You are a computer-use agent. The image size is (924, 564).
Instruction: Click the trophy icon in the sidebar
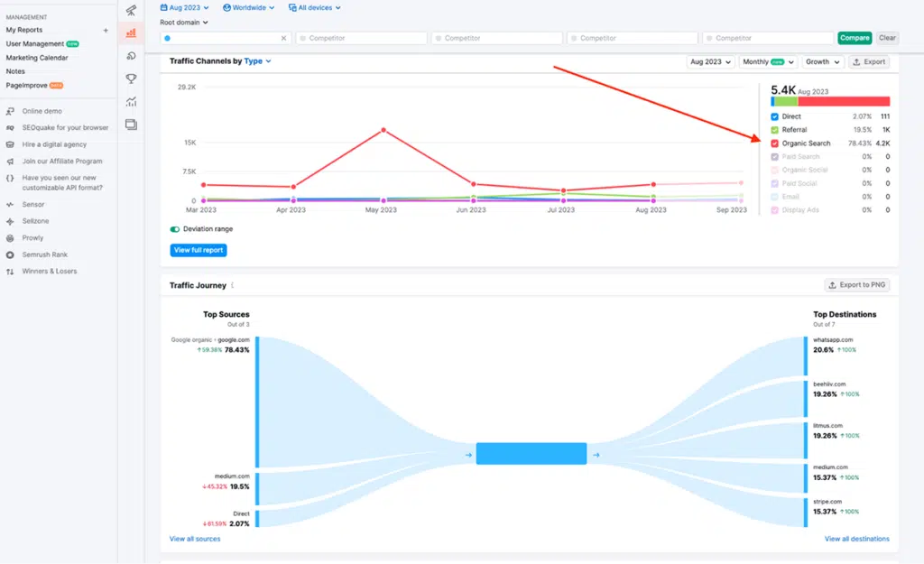coord(131,79)
